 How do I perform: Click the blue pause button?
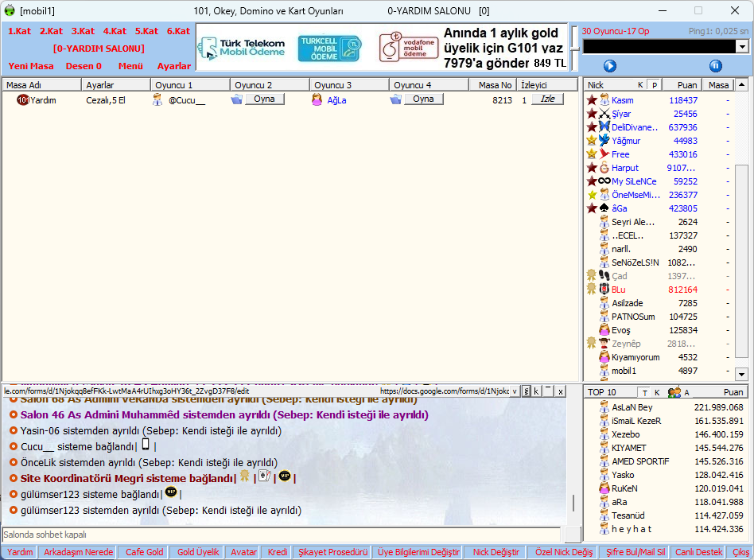[x=715, y=66]
